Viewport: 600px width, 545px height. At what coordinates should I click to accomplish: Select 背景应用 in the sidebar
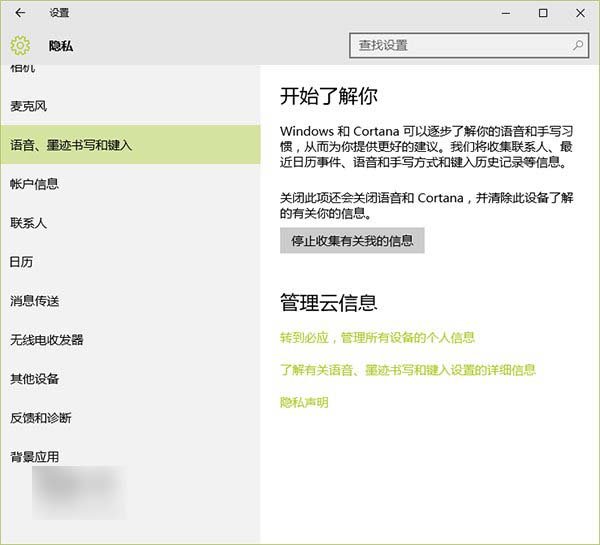tap(34, 457)
